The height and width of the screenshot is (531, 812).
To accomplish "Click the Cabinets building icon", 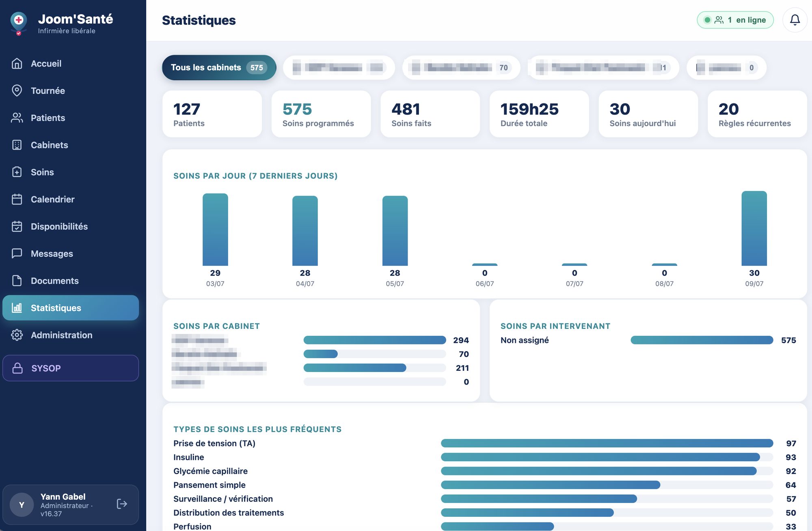I will (x=17, y=145).
